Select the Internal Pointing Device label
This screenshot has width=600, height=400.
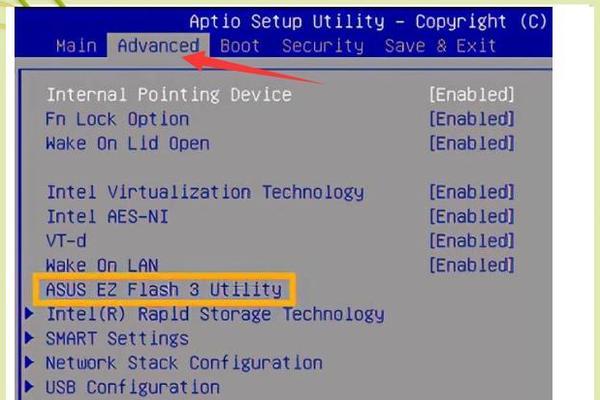tap(169, 95)
